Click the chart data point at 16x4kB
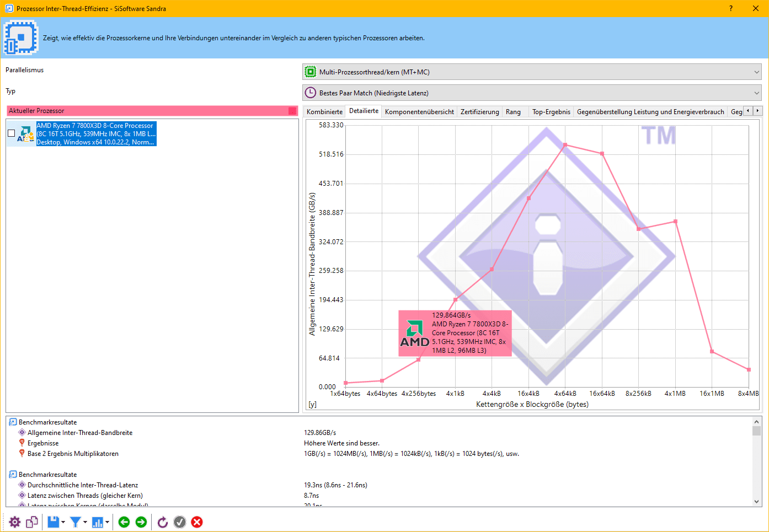 (528, 198)
